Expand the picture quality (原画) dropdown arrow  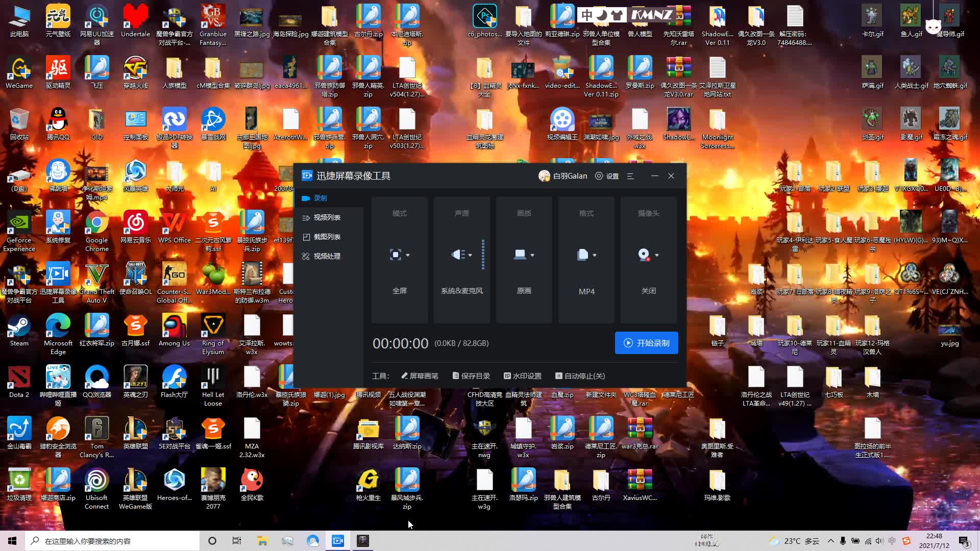click(x=532, y=255)
